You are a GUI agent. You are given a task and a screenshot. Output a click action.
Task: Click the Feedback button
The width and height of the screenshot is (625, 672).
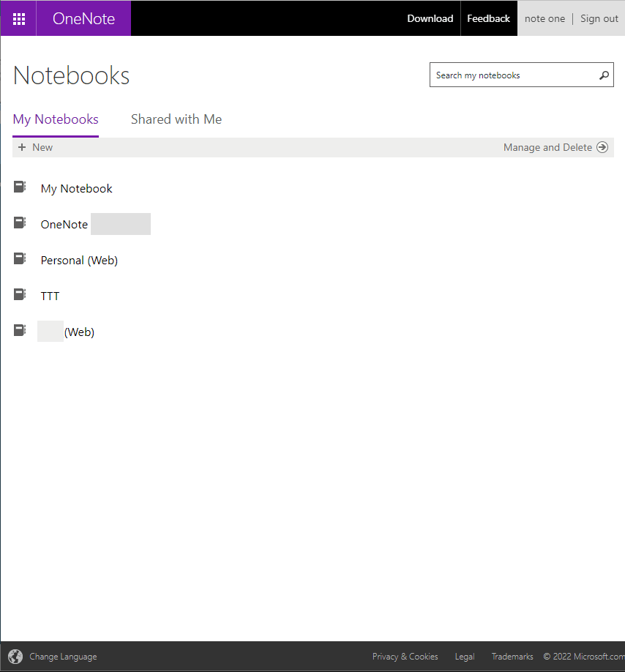point(488,18)
